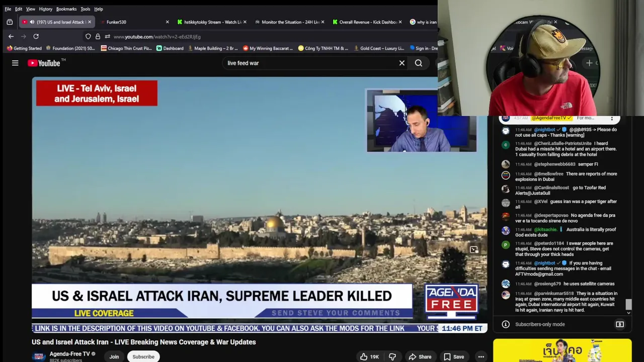Open the Chicago Thin Crust Pizza bookmark
644x362 pixels.
[126, 48]
